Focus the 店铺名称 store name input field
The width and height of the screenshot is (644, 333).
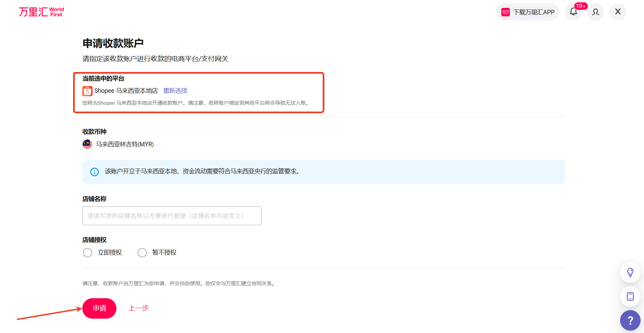(x=172, y=216)
